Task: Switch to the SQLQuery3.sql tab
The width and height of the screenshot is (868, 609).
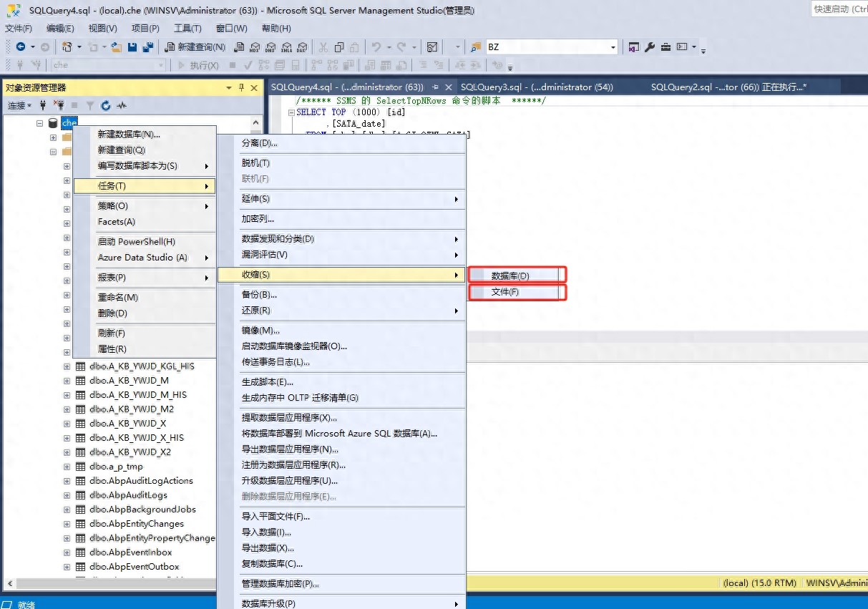Action: (x=537, y=87)
